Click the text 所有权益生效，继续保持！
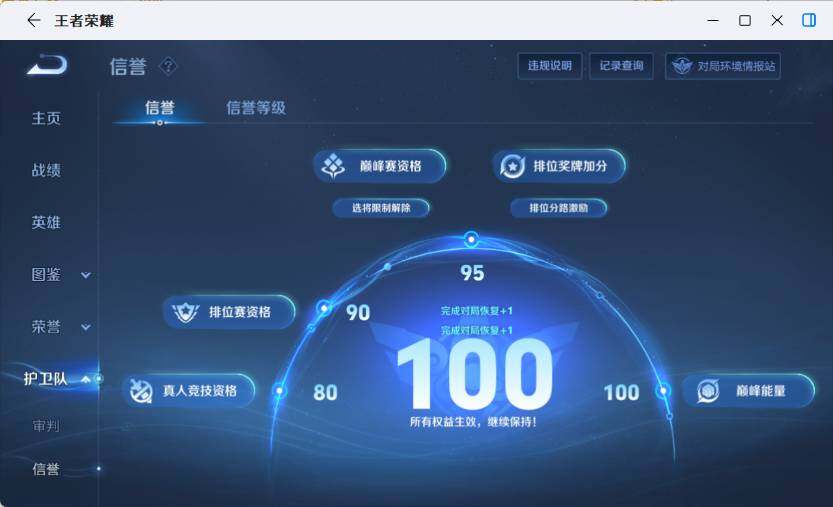This screenshot has height=507, width=833. (473, 422)
